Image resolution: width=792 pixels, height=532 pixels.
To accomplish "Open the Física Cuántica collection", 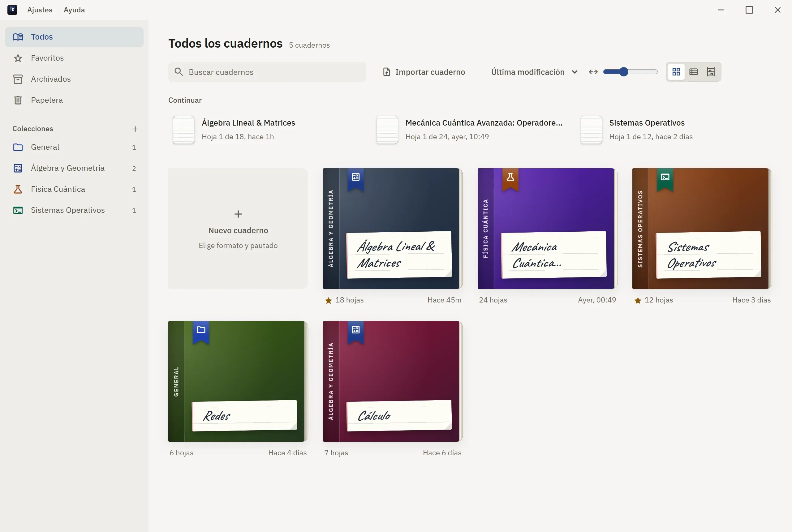I will pos(74,189).
